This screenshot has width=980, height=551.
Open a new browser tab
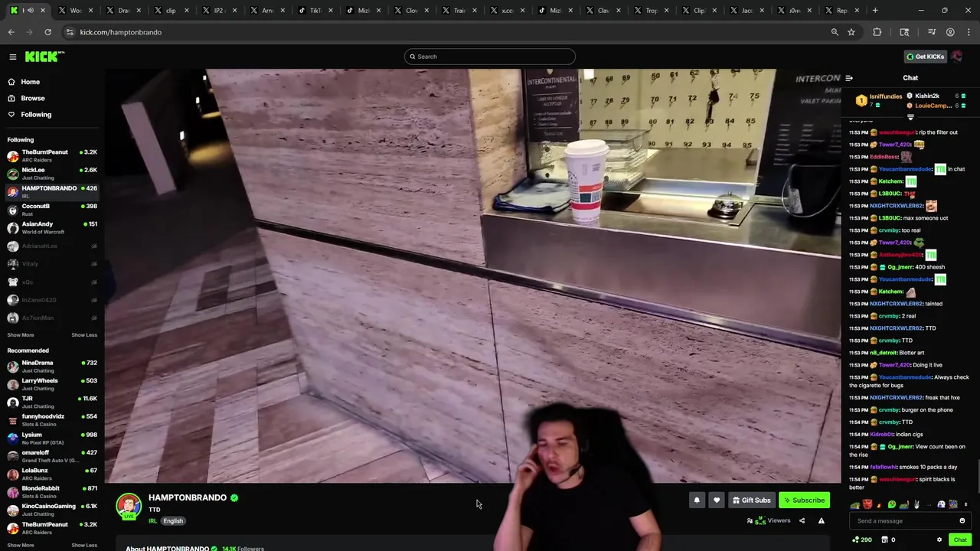[875, 11]
